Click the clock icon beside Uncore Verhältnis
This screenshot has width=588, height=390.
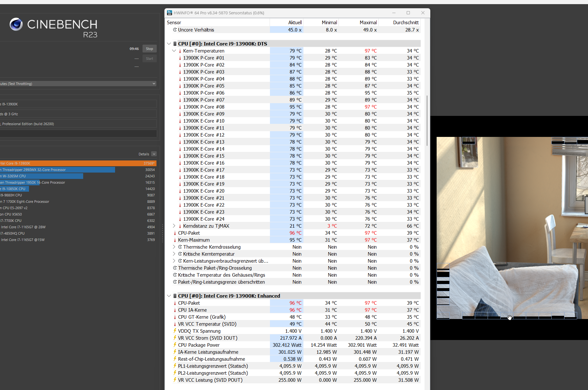(x=175, y=30)
